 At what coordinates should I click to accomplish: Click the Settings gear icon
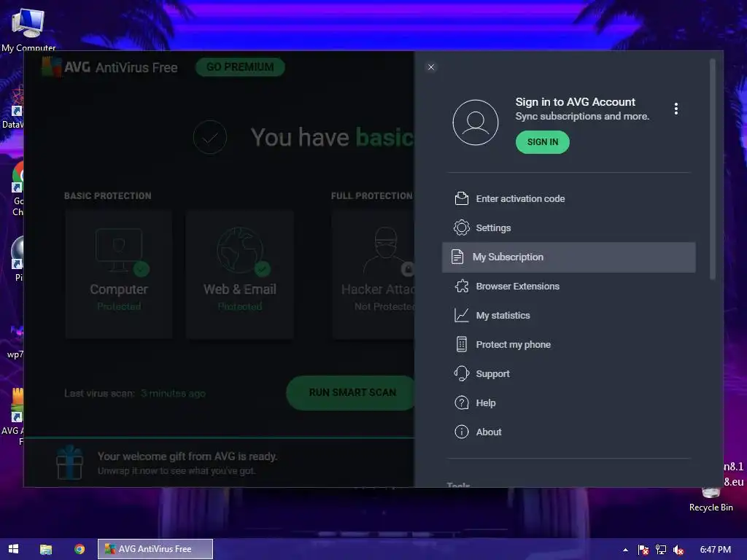click(461, 227)
